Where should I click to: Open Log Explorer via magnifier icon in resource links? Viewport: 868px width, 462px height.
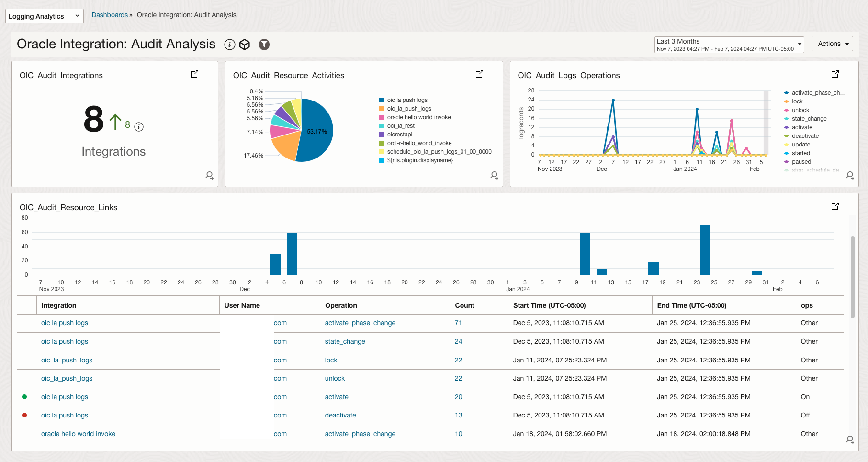850,439
